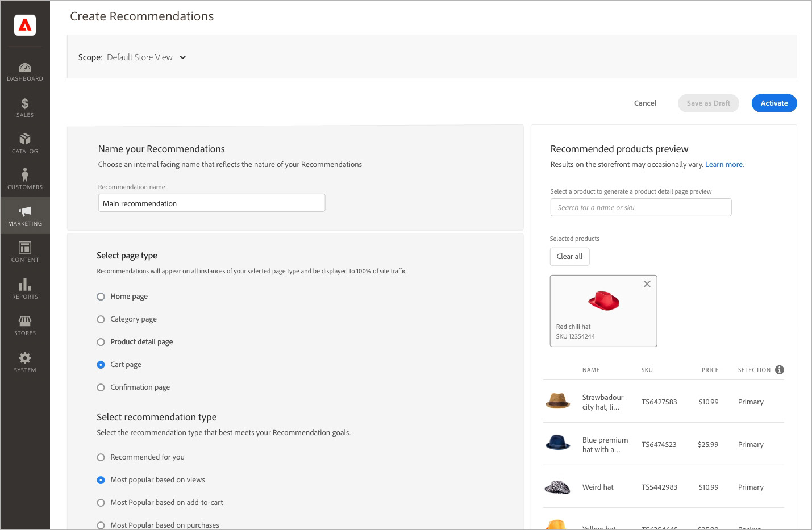Select Recommended for you radio button
This screenshot has width=812, height=530.
(x=101, y=457)
